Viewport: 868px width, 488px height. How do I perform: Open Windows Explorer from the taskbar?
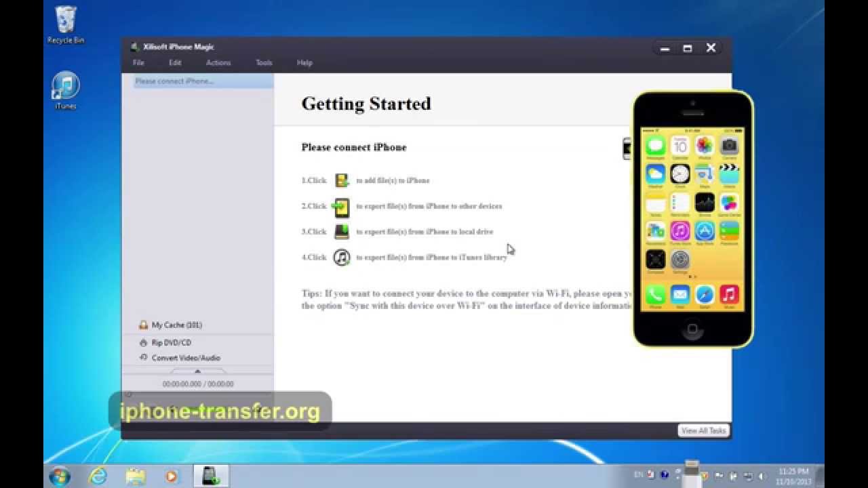click(x=135, y=476)
